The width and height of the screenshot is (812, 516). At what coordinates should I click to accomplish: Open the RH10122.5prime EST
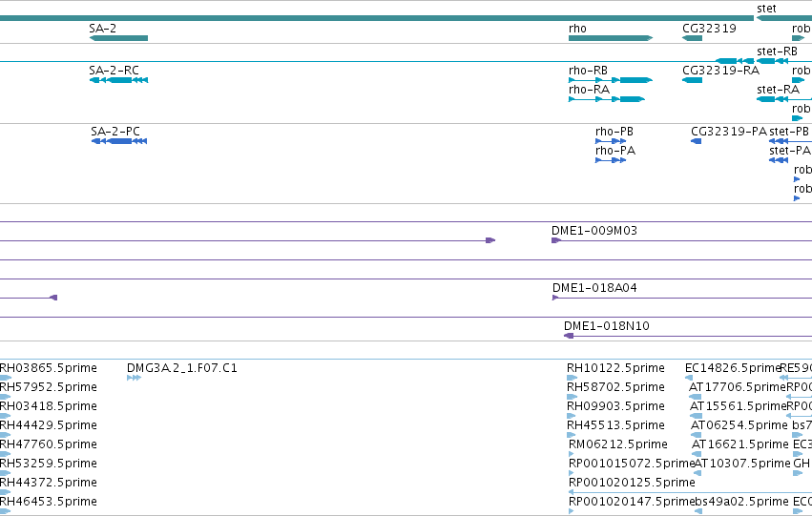[615, 368]
